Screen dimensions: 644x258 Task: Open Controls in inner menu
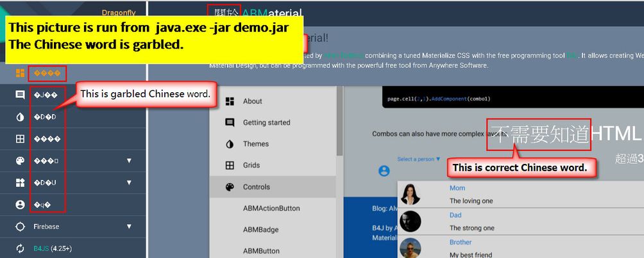tap(273, 187)
